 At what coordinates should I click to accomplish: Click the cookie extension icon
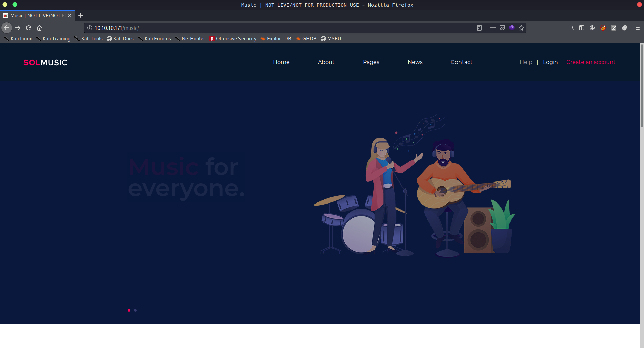coord(625,28)
